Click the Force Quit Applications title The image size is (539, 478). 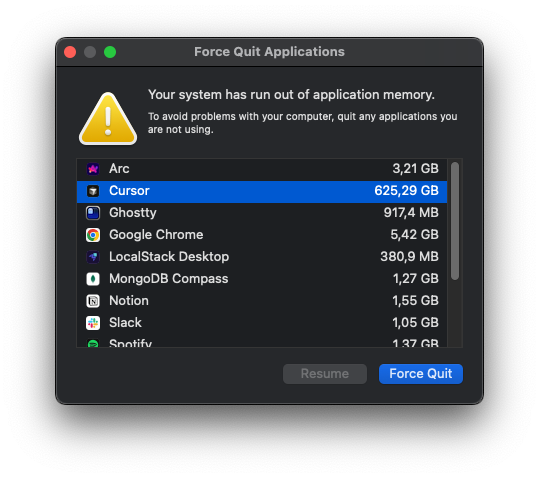pos(270,52)
